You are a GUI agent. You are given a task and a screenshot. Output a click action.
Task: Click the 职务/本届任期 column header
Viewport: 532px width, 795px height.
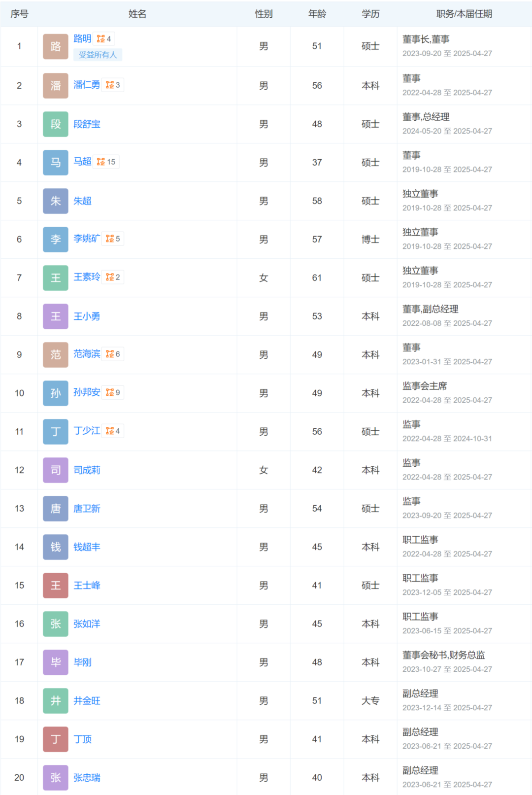464,14
